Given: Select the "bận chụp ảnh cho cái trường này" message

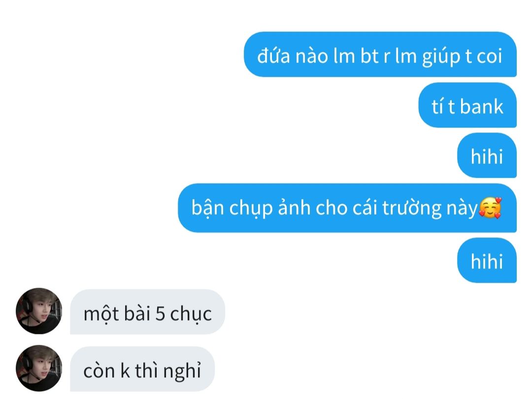Looking at the screenshot, I should point(347,208).
